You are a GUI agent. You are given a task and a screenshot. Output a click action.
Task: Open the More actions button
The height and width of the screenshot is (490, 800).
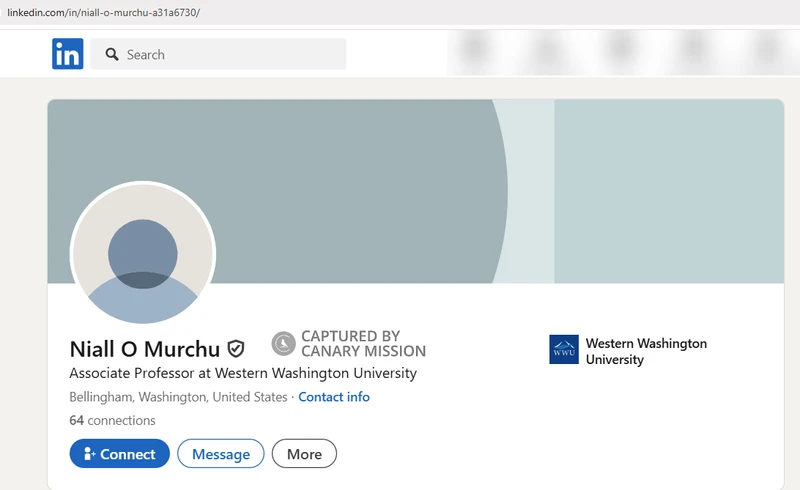pos(304,453)
